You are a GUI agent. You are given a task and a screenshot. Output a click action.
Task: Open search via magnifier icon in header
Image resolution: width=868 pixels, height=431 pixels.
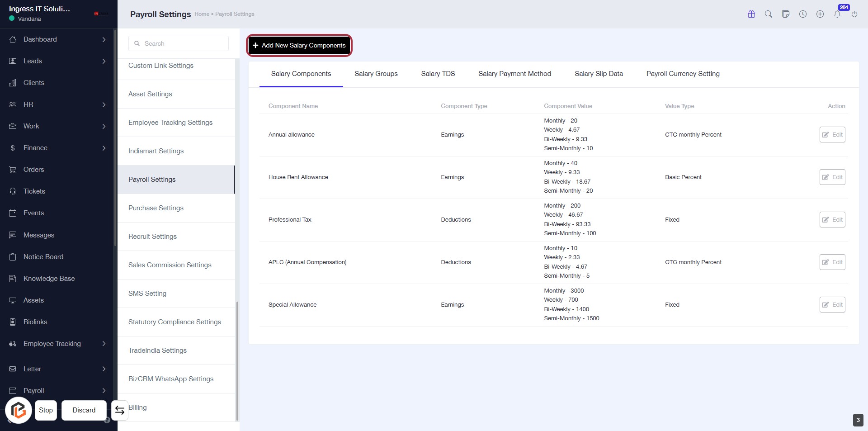769,14
